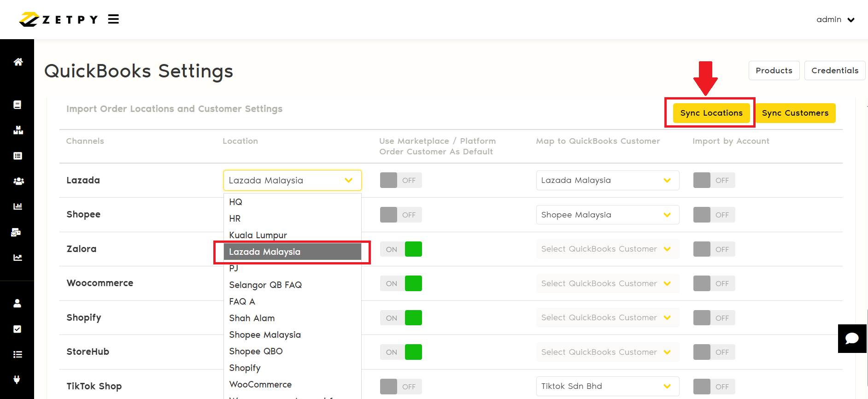Click the single user profile sidebar icon
868x399 pixels.
click(x=18, y=303)
